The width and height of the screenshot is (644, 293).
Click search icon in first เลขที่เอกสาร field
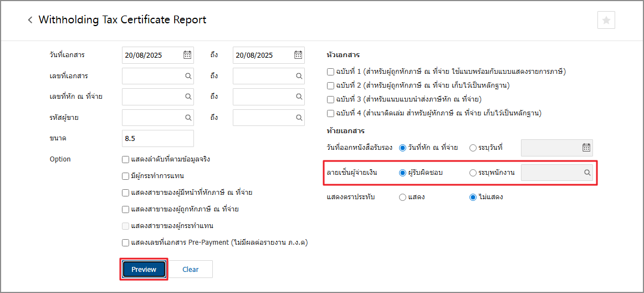coord(188,76)
